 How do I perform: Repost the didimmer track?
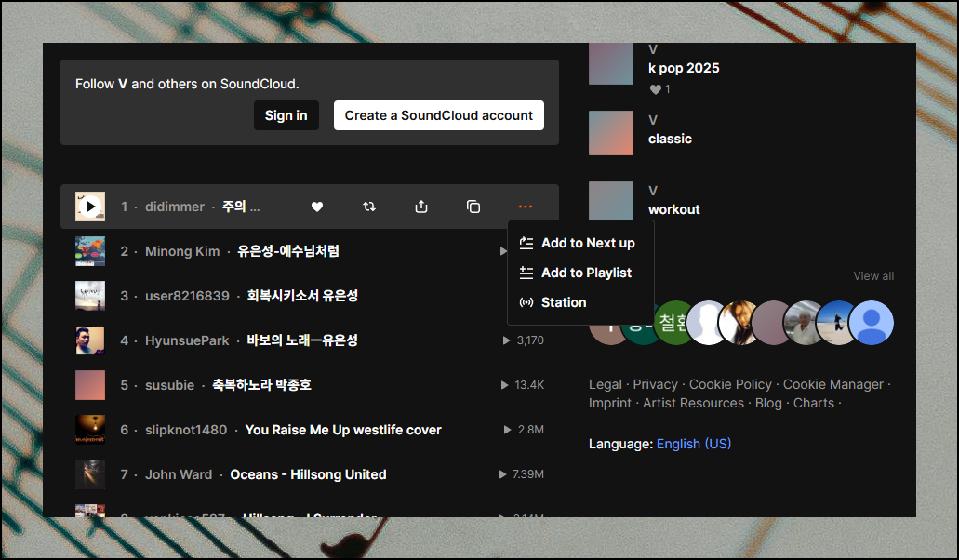tap(368, 207)
